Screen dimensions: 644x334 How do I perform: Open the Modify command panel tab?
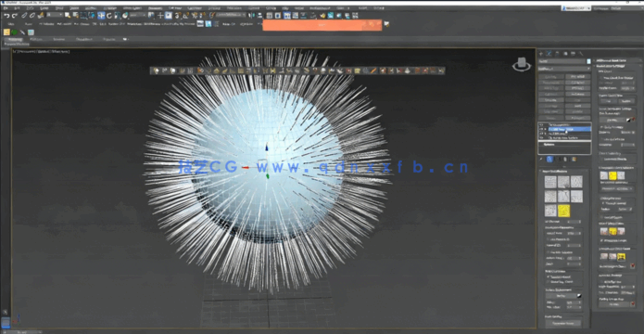click(x=549, y=54)
